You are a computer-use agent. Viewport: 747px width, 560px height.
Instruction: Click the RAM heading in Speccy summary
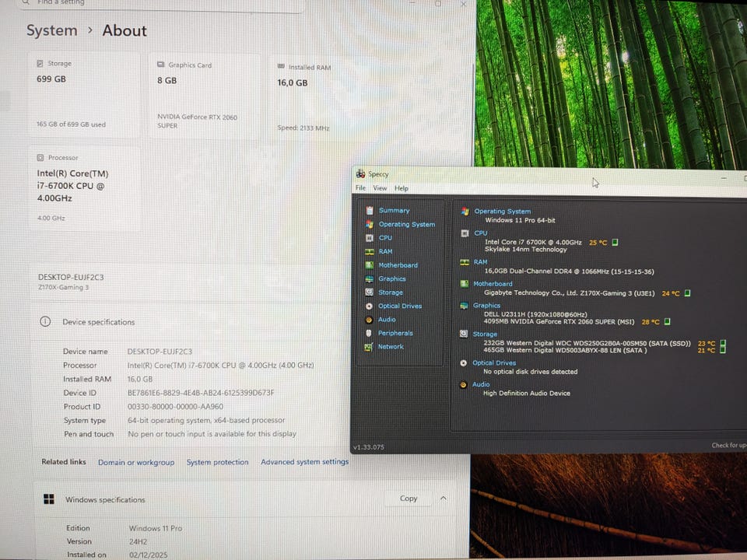[480, 262]
